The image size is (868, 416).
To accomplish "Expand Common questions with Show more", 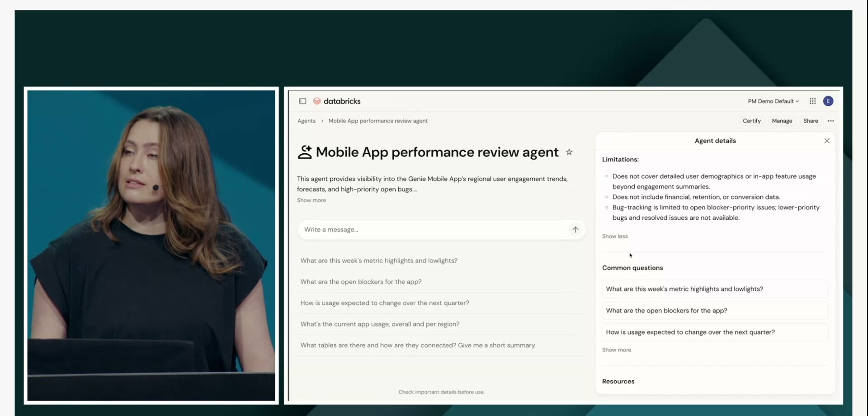I will [x=617, y=350].
